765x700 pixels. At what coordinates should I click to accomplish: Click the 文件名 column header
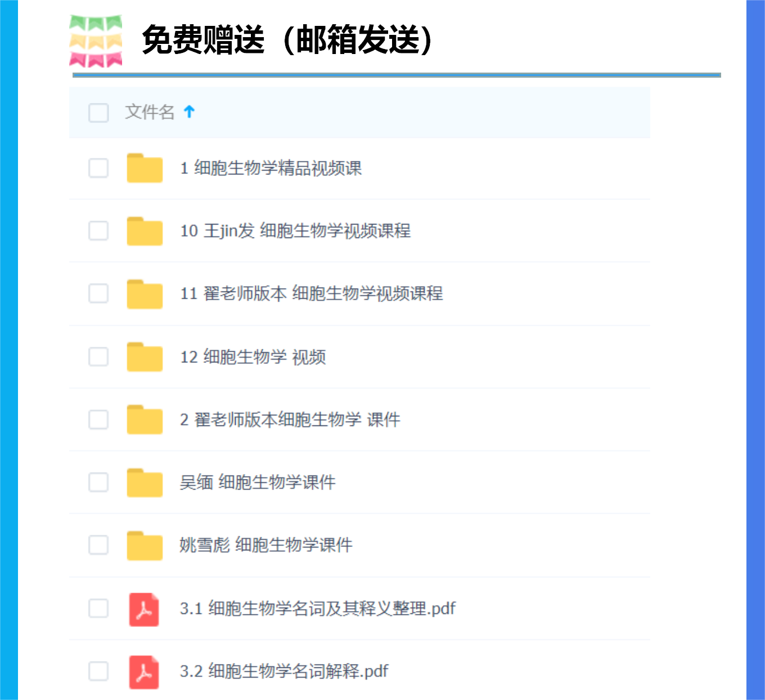click(150, 112)
